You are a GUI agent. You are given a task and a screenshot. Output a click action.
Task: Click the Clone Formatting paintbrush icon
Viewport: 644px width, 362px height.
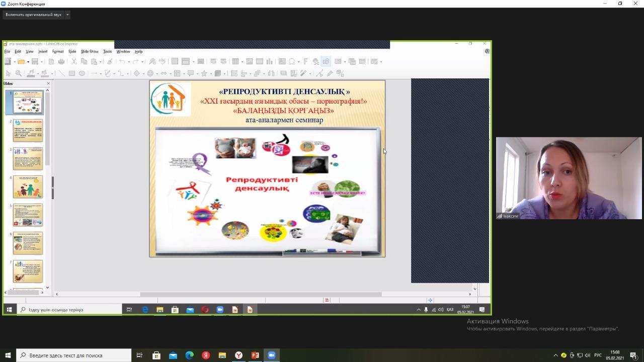pos(110,62)
